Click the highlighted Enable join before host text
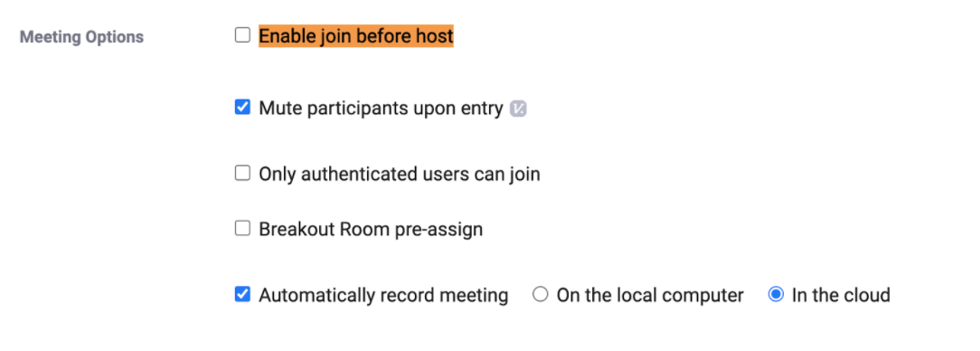The image size is (980, 351). coord(356,36)
